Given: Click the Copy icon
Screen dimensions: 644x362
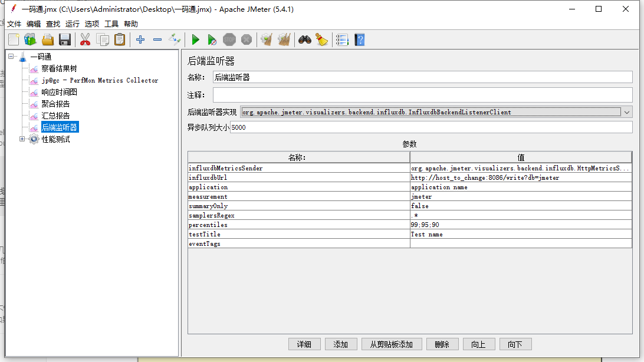Looking at the screenshot, I should click(x=102, y=40).
